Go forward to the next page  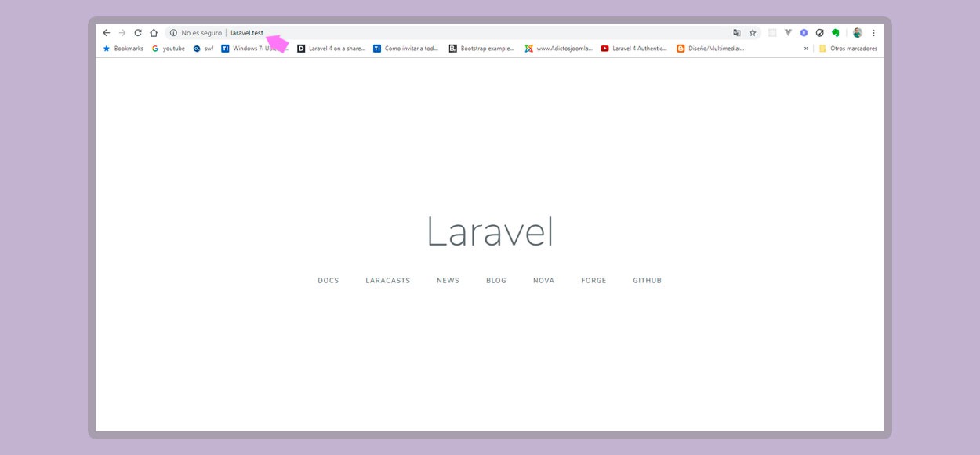pos(122,33)
